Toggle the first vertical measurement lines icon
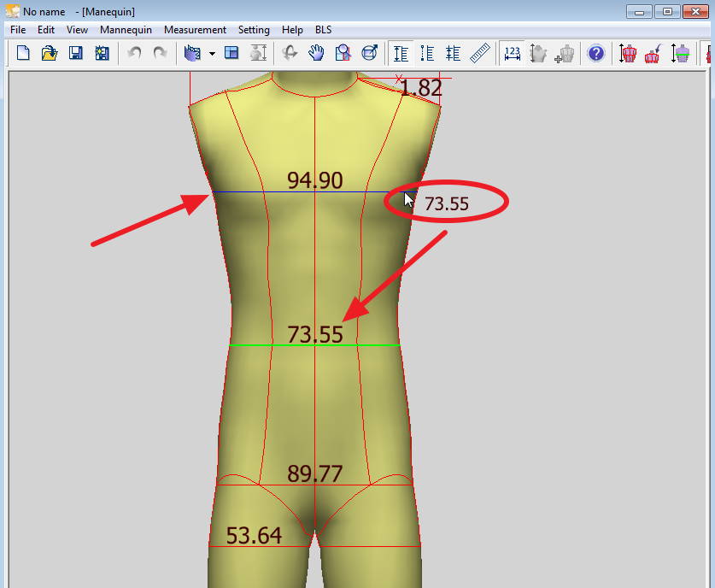 coord(401,53)
